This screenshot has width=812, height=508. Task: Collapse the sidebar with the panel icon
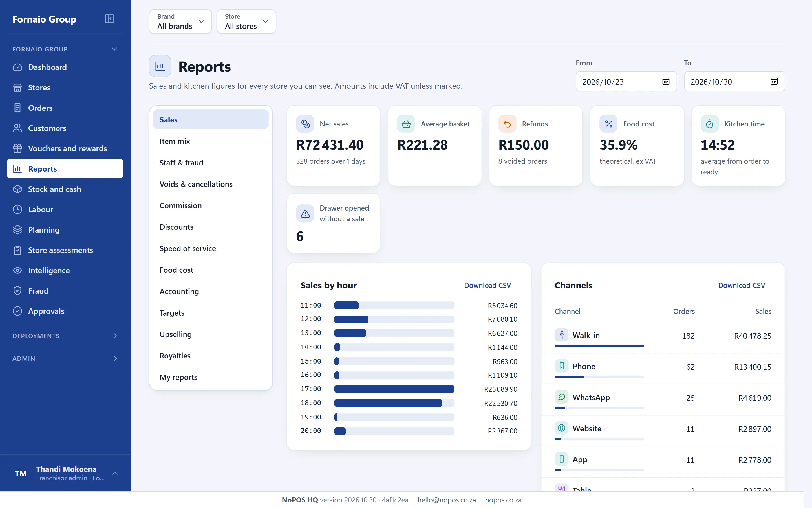coord(109,19)
